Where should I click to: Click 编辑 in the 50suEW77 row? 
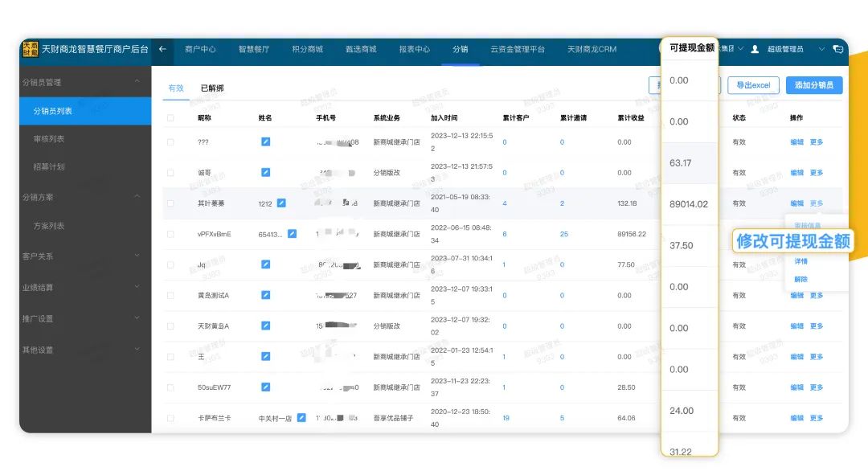796,387
